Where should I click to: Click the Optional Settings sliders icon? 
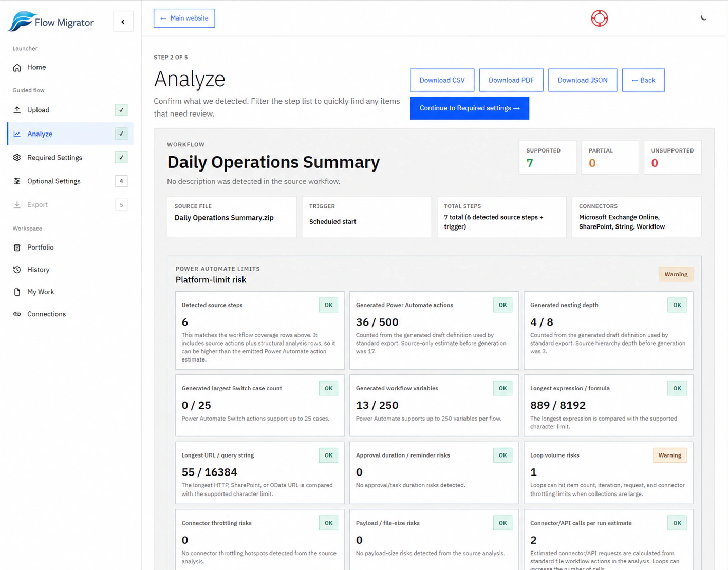click(x=17, y=181)
